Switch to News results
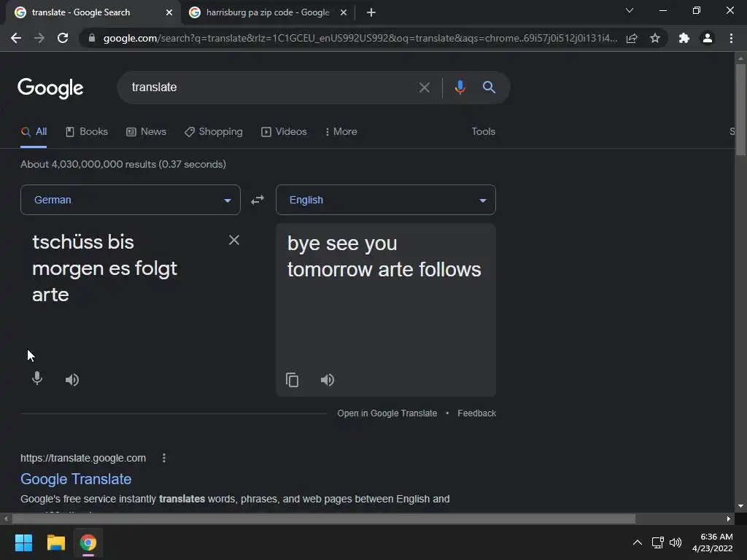The width and height of the screenshot is (747, 560). pos(146,131)
